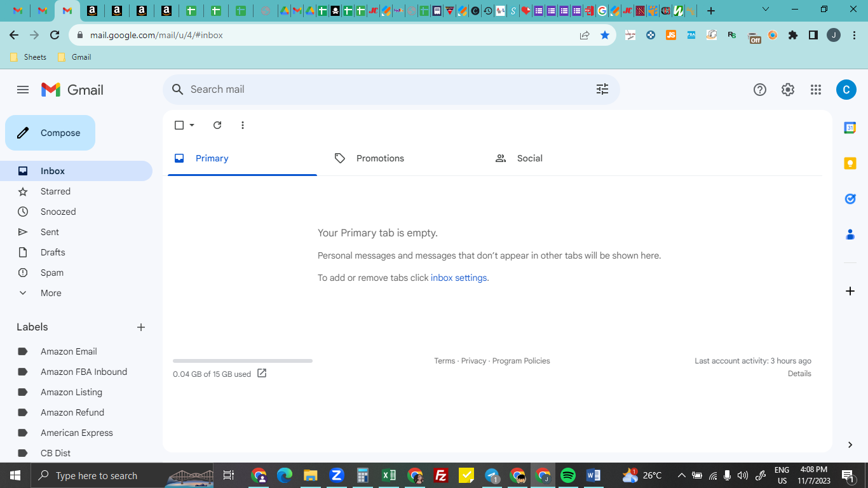Reload the page in Chrome
Viewport: 868px width, 488px height.
point(55,35)
